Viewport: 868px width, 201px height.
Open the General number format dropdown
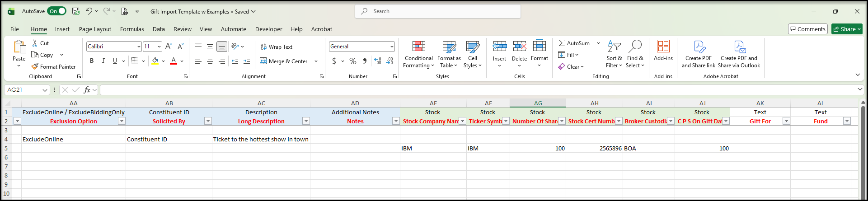(392, 47)
